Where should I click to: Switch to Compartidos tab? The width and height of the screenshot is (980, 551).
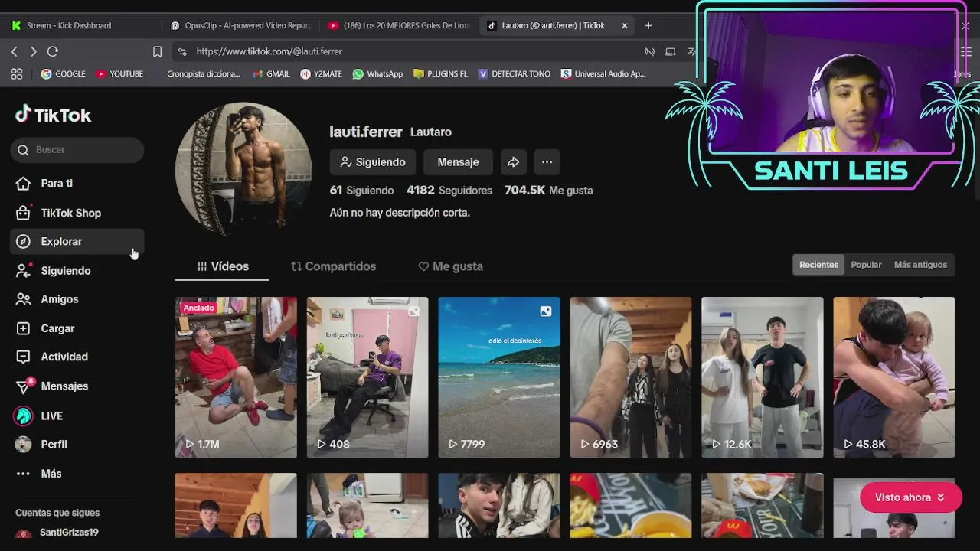pos(333,266)
